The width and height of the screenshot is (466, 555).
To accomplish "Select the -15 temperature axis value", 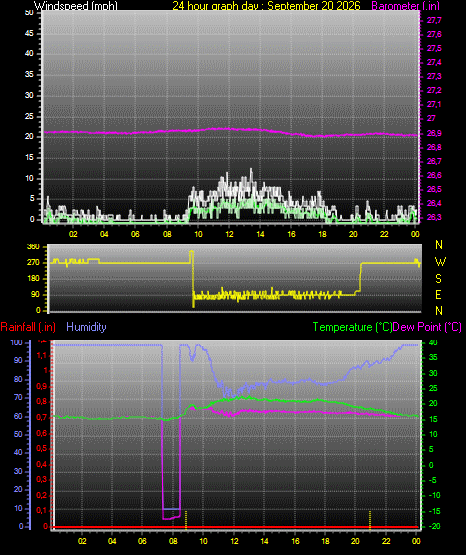I will [x=435, y=511].
